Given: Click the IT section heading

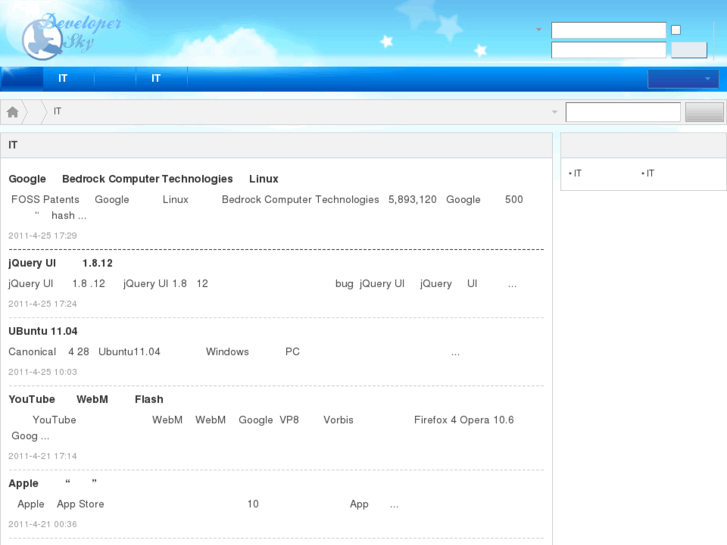Looking at the screenshot, I should pos(13,145).
